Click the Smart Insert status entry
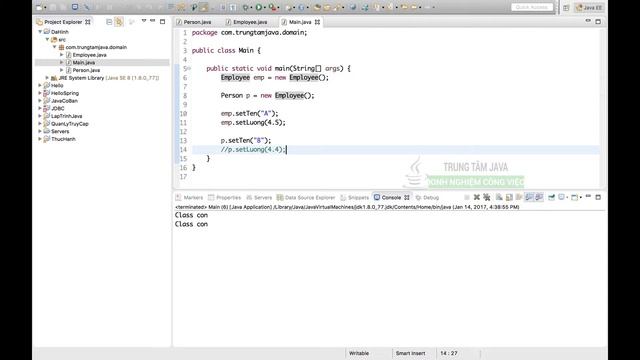The height and width of the screenshot is (360, 640). pyautogui.click(x=410, y=353)
